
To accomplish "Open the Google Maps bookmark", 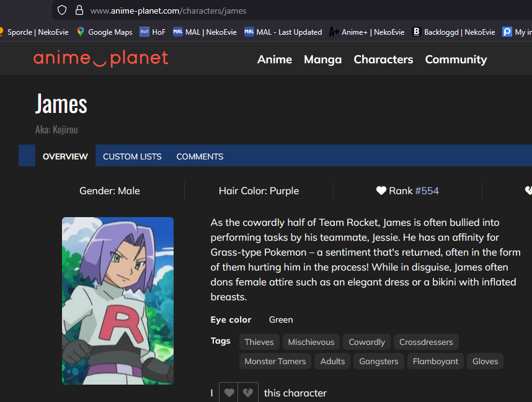I will tap(105, 32).
